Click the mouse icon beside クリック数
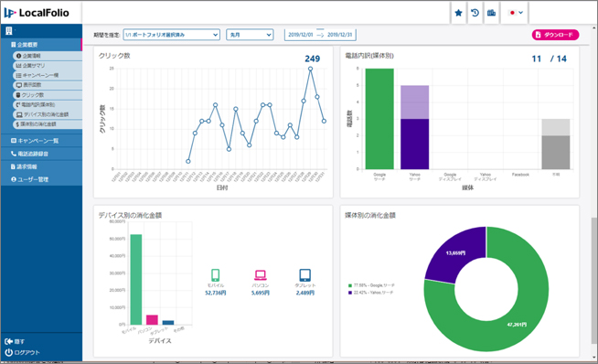This screenshot has height=364, width=598. [18, 95]
